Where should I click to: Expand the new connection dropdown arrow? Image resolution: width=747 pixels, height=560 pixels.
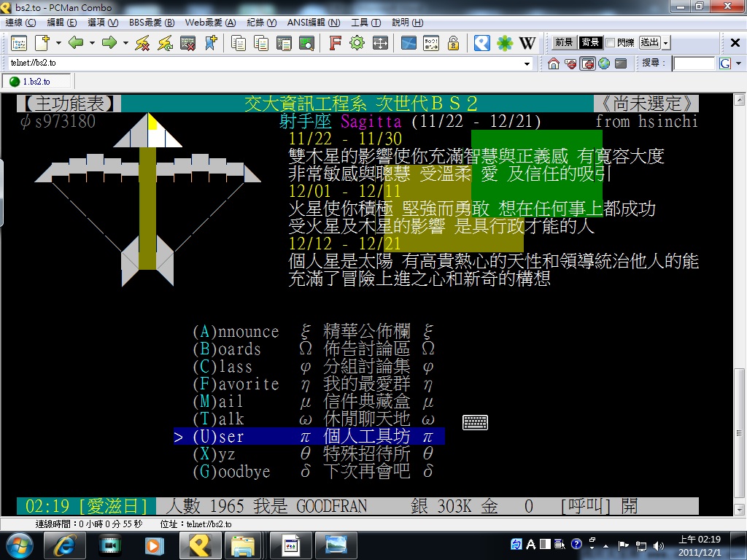click(x=58, y=43)
